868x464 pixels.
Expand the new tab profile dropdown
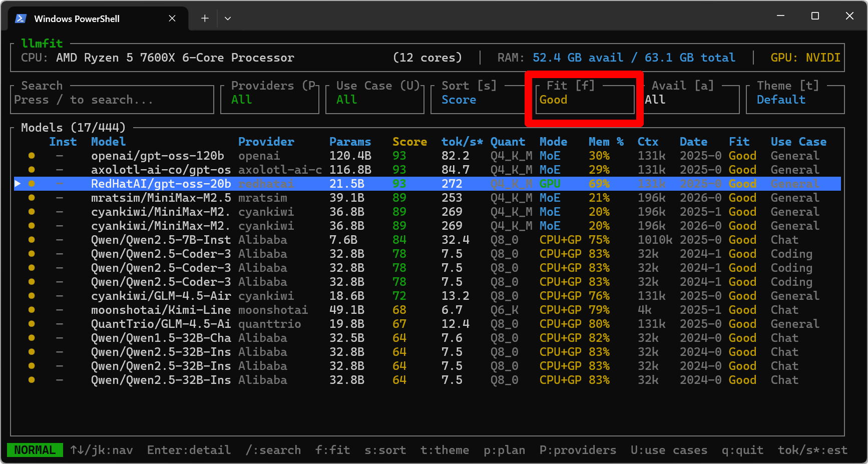(x=228, y=19)
